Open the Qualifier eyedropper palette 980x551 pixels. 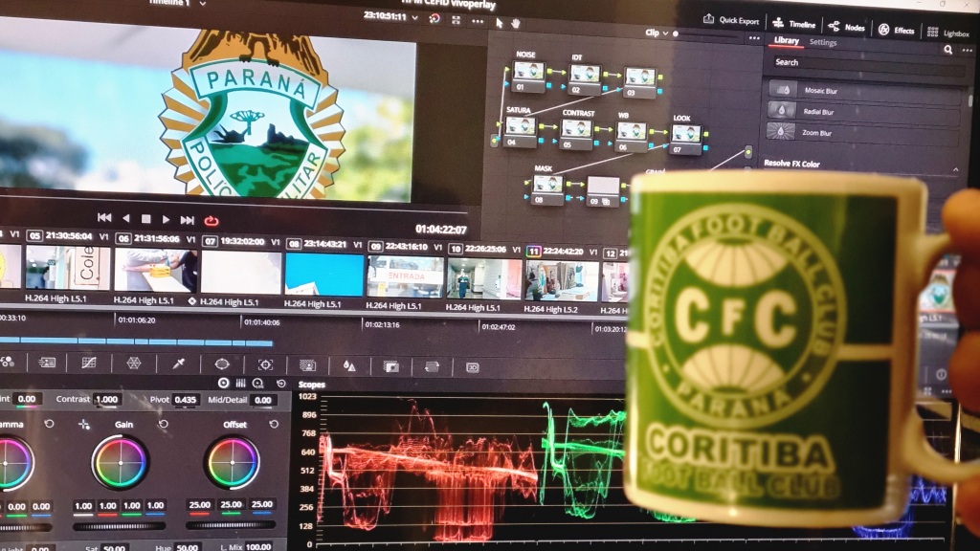pos(178,364)
